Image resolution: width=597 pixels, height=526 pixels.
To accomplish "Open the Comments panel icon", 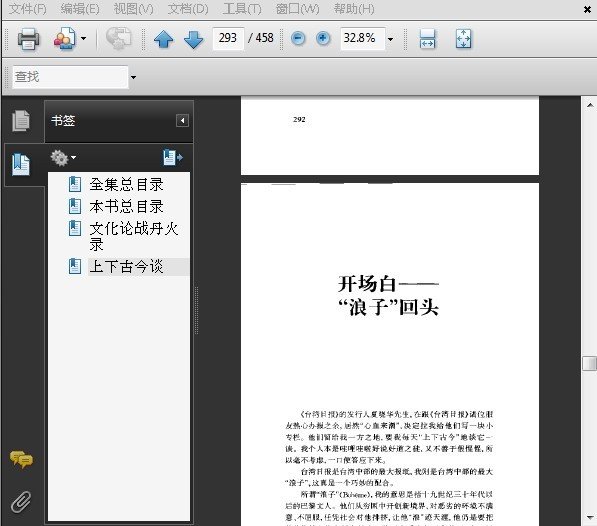I will 21,460.
